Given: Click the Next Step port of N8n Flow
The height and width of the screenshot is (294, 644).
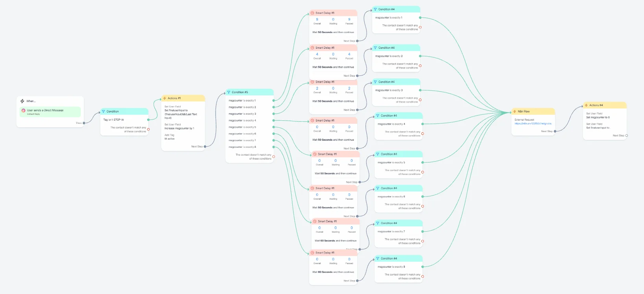Looking at the screenshot, I should tap(555, 131).
